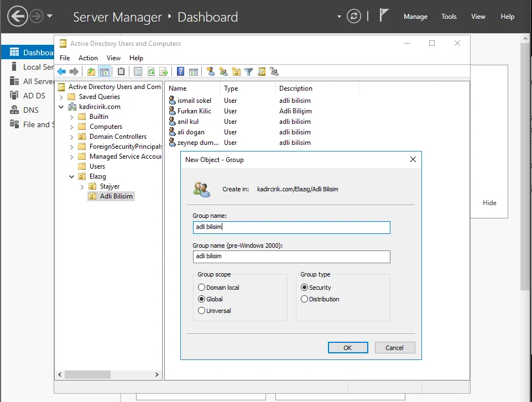Select Universal group scope

201,310
